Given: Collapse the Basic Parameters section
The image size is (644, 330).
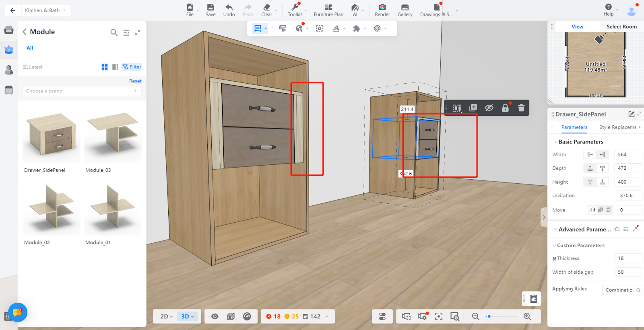Looking at the screenshot, I should tap(556, 142).
